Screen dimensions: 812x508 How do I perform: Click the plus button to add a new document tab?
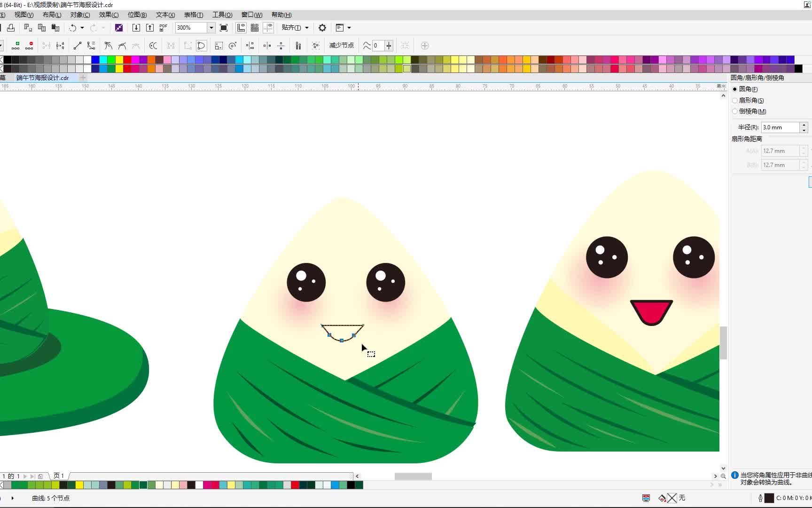83,78
